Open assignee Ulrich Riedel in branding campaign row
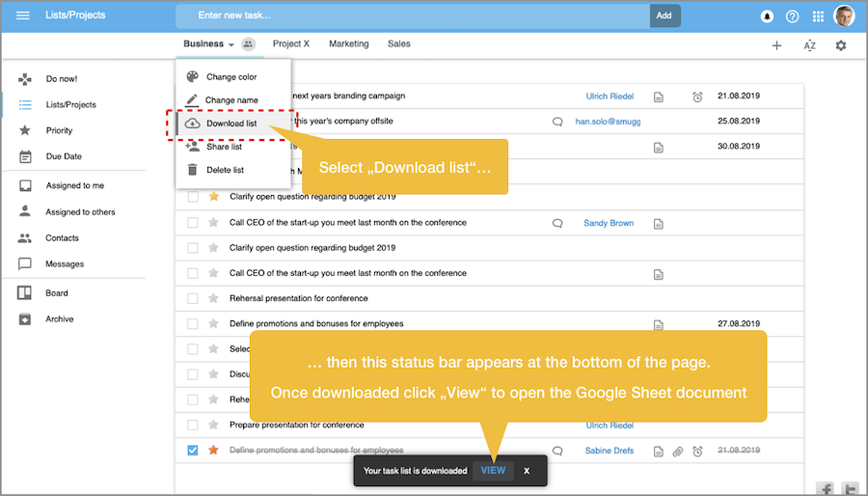Image resolution: width=868 pixels, height=496 pixels. point(610,96)
